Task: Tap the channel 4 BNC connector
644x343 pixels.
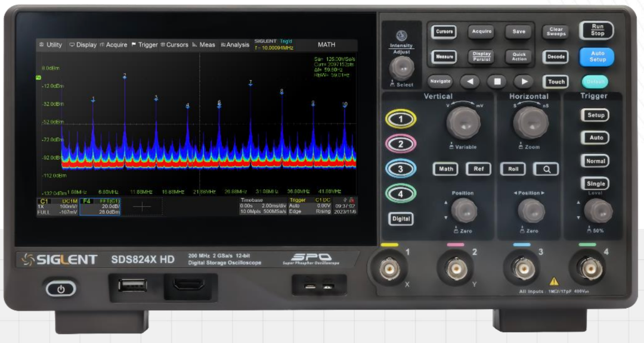Action: pos(590,270)
